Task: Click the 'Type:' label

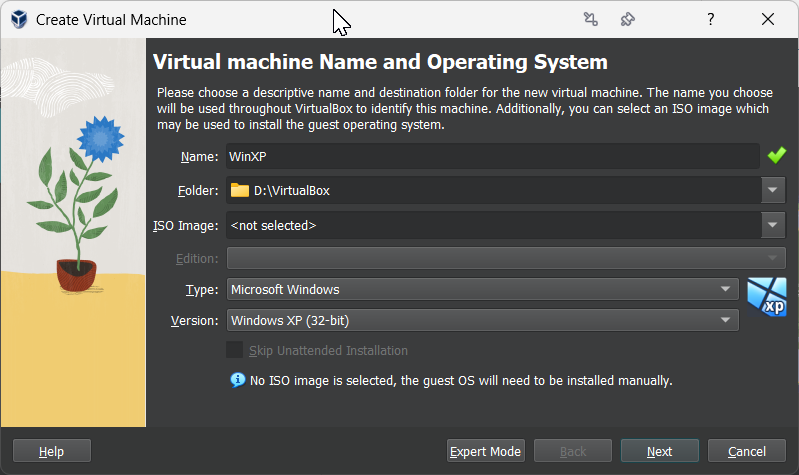Action: point(202,289)
